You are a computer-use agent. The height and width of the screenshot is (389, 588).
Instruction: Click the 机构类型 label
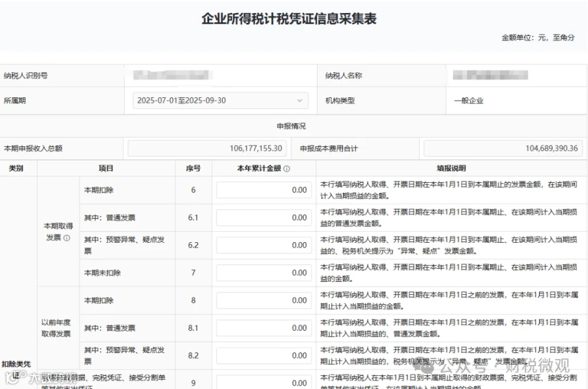click(x=340, y=101)
